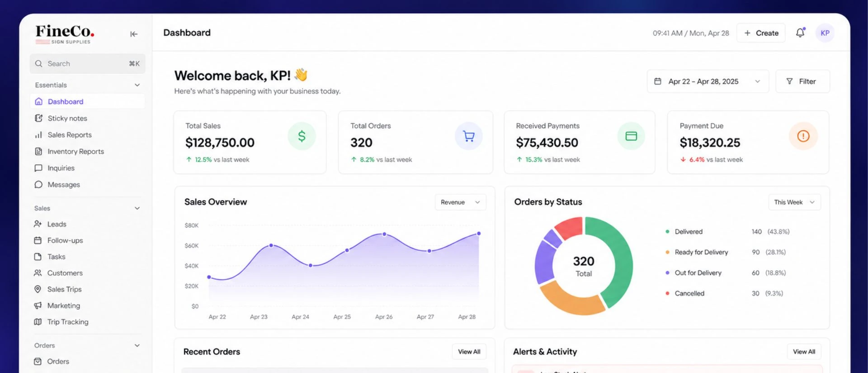
Task: Click the 09:41 AM / Mon, Apr 28 timestamp
Action: pyautogui.click(x=691, y=33)
